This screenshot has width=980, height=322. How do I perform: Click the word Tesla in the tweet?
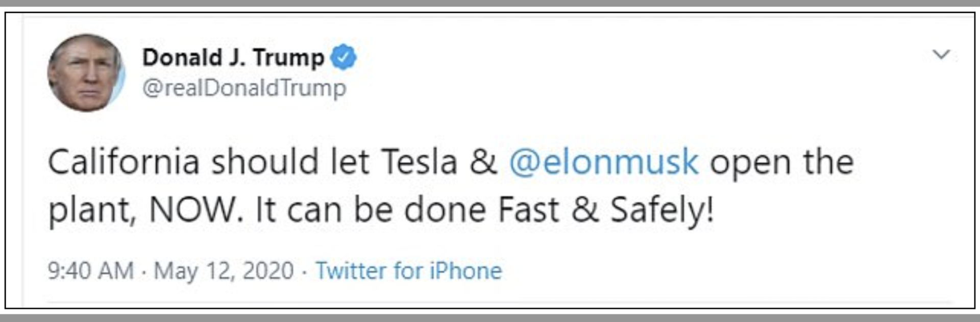click(x=419, y=162)
